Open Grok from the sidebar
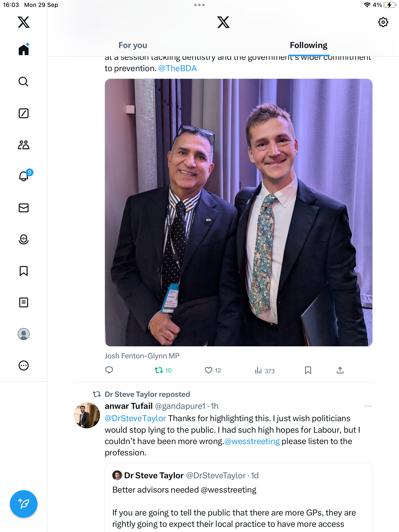This screenshot has height=532, width=399. pyautogui.click(x=23, y=113)
